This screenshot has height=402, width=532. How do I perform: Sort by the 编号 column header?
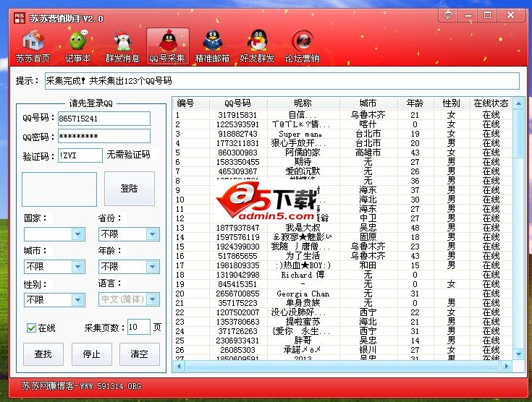tap(191, 103)
